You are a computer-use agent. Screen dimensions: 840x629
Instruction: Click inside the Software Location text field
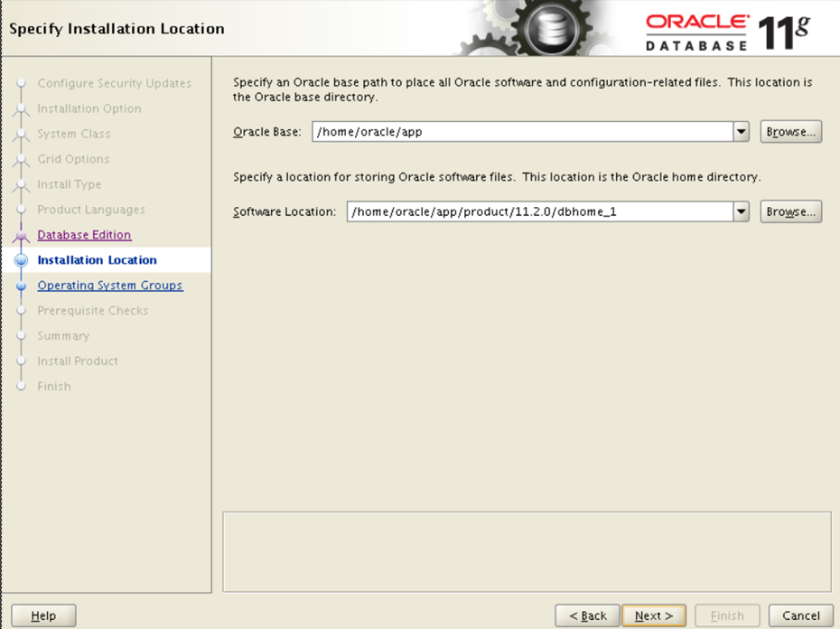(x=539, y=211)
